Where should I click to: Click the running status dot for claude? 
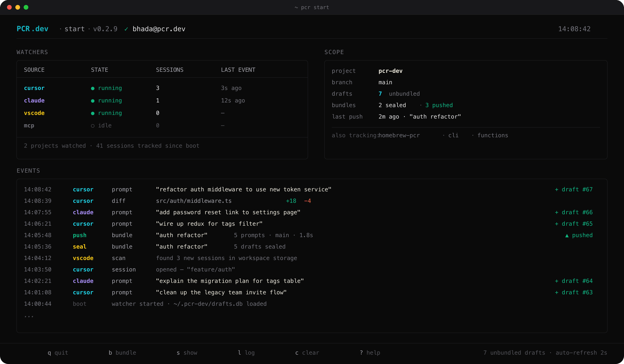(x=93, y=101)
